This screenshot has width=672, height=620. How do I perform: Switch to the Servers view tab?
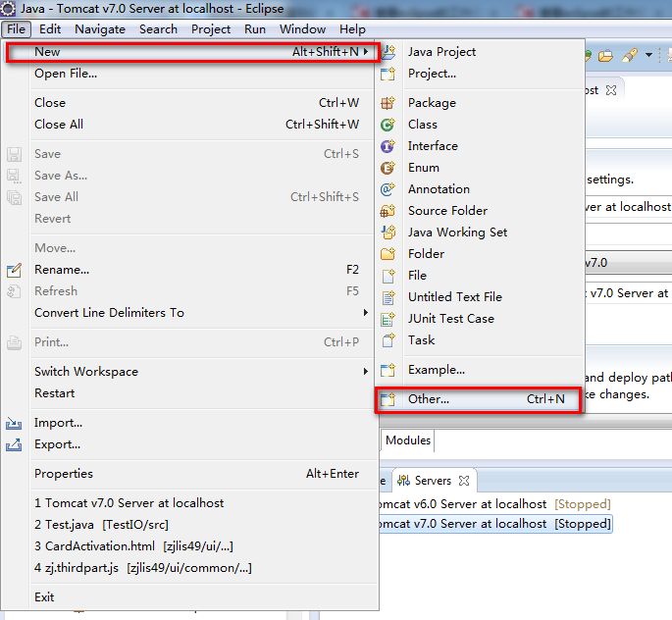433,481
